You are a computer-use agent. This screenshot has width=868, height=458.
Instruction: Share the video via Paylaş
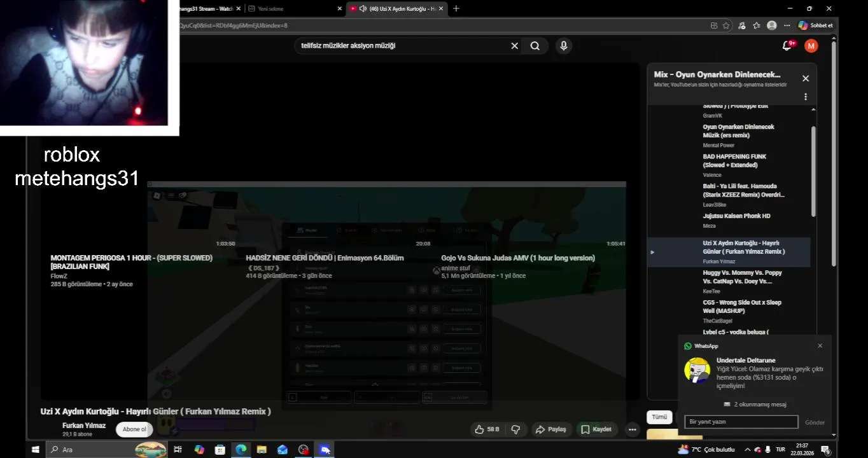coord(550,429)
